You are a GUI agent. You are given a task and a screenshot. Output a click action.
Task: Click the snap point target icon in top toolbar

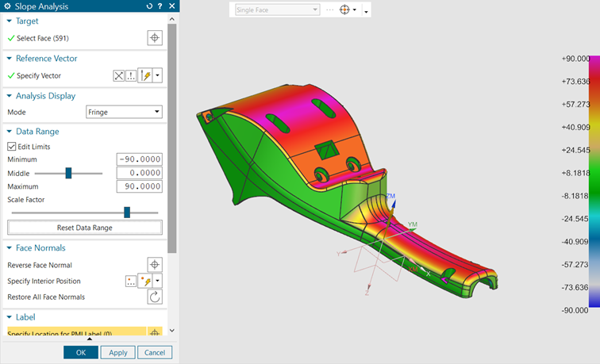[x=346, y=10]
